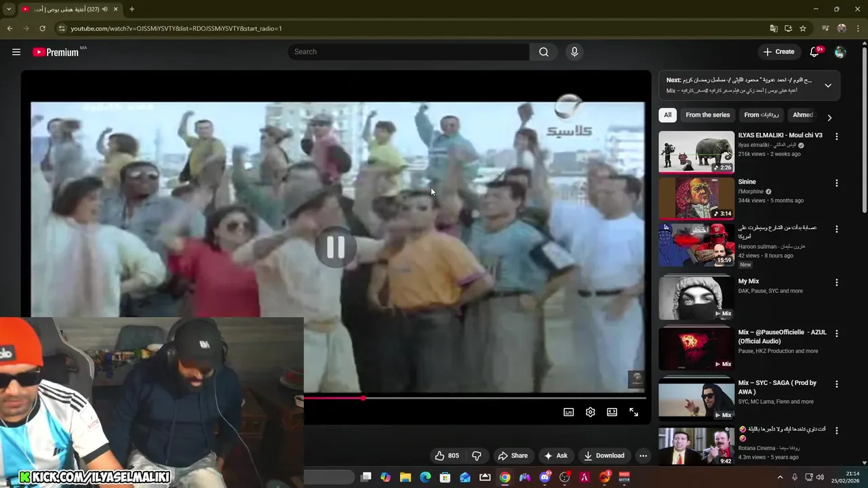
Task: Open a new browser tab
Action: tap(132, 9)
